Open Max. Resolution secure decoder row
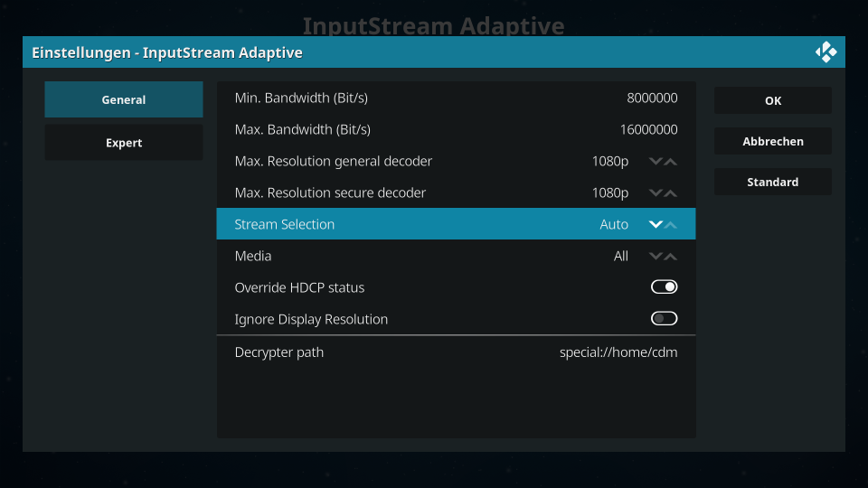The width and height of the screenshot is (868, 488). (x=456, y=192)
